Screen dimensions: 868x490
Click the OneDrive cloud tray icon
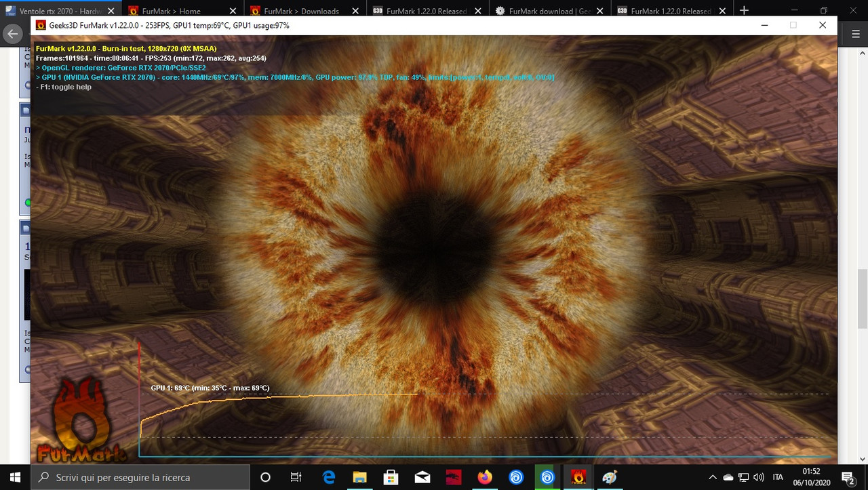point(728,477)
